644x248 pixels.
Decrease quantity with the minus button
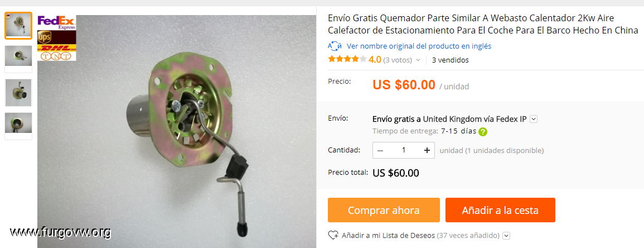380,150
